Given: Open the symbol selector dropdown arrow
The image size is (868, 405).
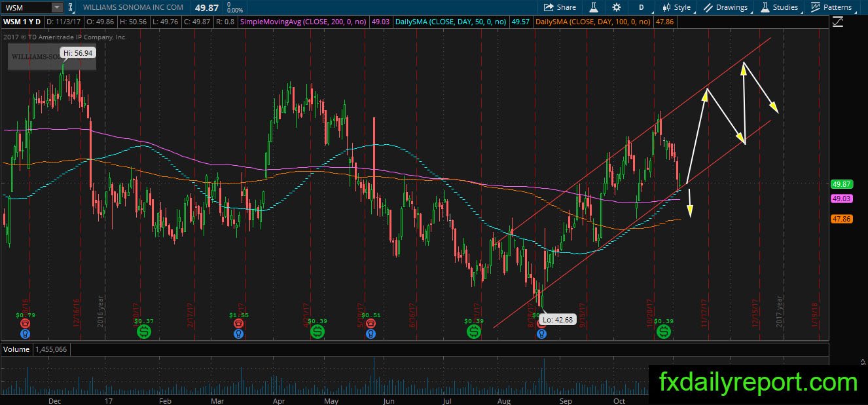Looking at the screenshot, I should pos(57,7).
